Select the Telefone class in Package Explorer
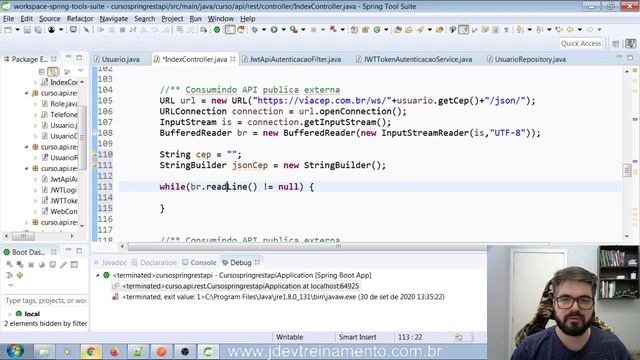 63,115
